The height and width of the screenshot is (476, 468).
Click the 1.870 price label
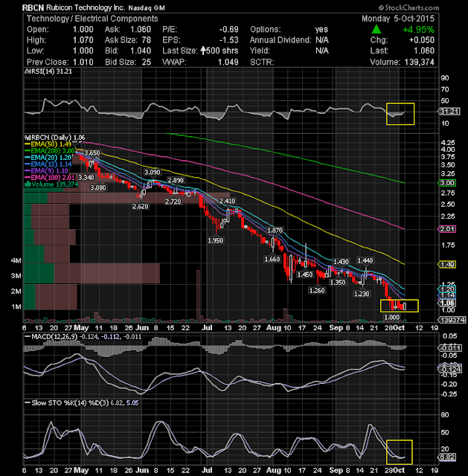tap(275, 231)
